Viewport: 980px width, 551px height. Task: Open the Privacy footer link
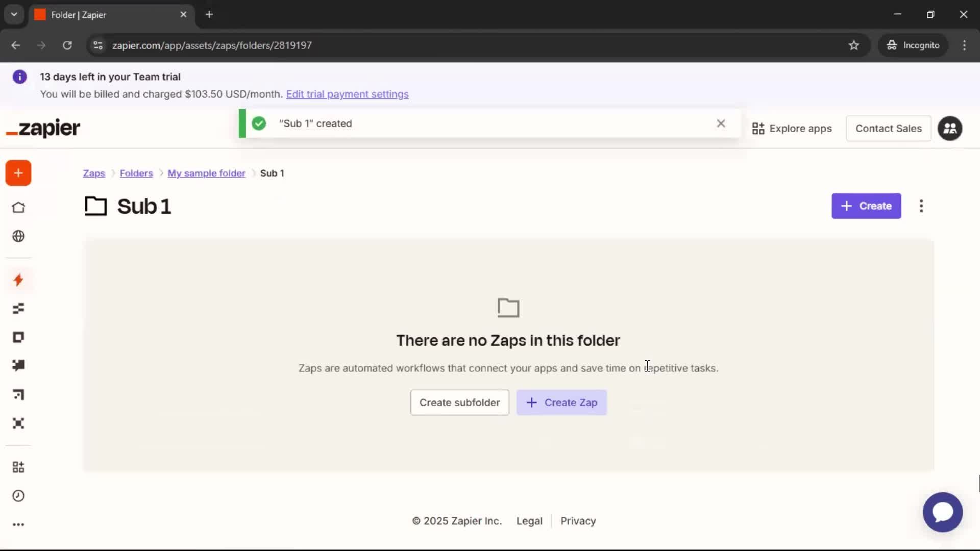click(578, 521)
